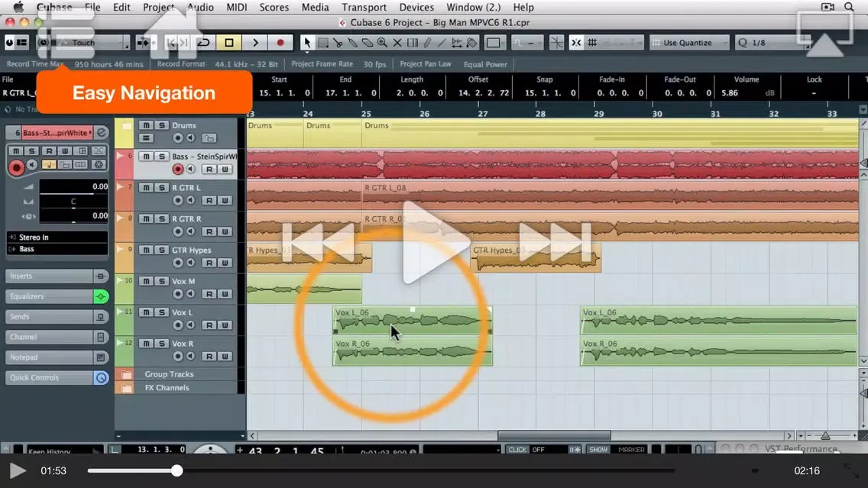Click the Channel section icon in Inspector

pyautogui.click(x=101, y=337)
